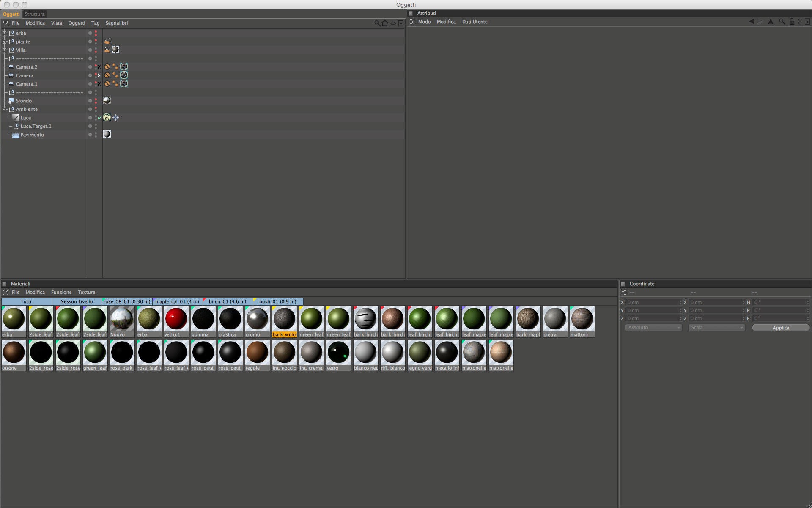Click the clapperboard tag on piante
812x508 pixels.
pos(107,41)
